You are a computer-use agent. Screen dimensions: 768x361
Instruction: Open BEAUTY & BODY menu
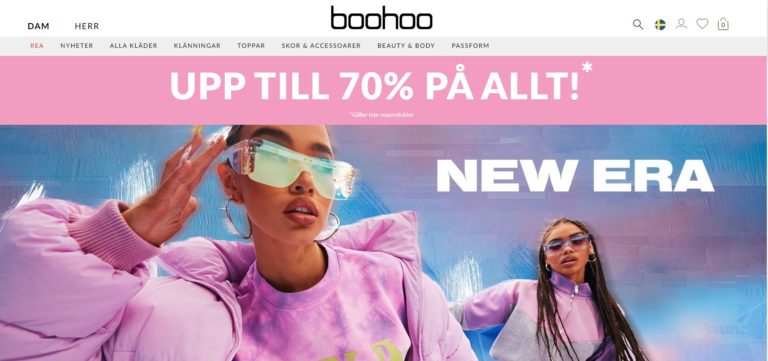click(x=406, y=46)
